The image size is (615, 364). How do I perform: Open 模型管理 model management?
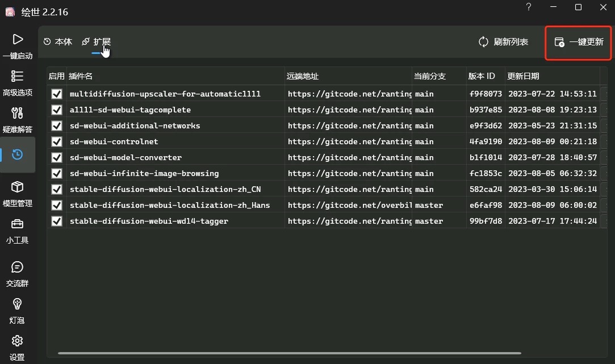coord(18,194)
